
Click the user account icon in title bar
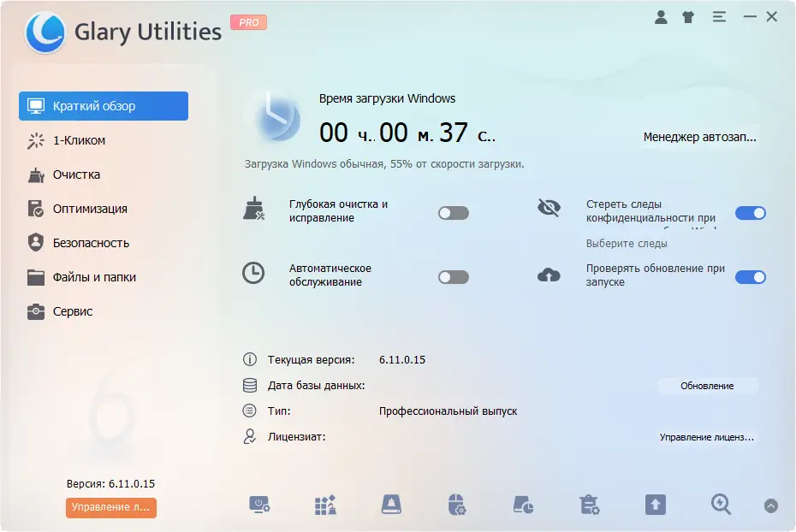(x=661, y=15)
